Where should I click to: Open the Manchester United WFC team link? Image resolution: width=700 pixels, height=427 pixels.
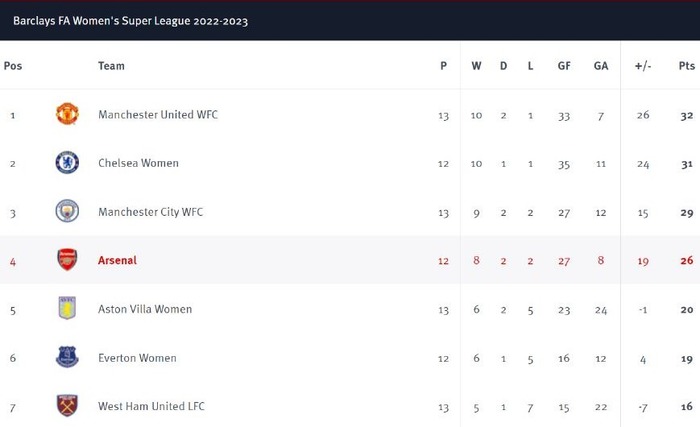pos(158,115)
